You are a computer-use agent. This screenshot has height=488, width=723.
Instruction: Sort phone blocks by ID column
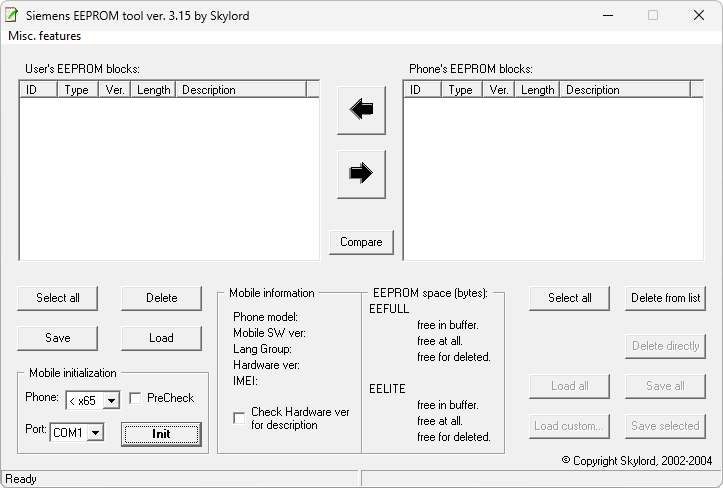423,89
